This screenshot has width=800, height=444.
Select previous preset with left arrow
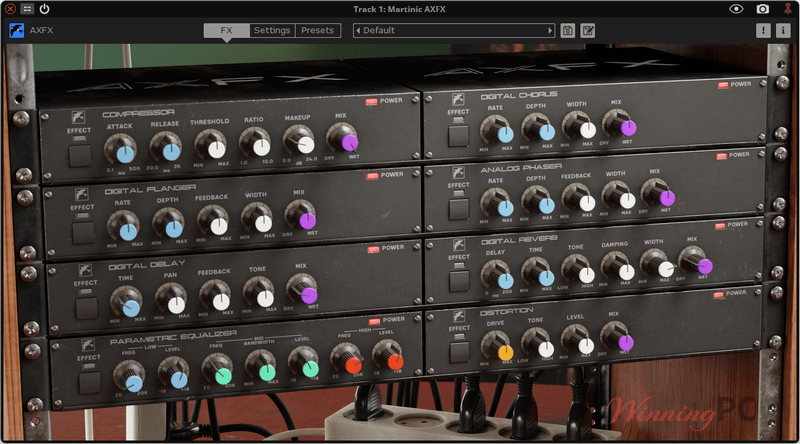[358, 30]
